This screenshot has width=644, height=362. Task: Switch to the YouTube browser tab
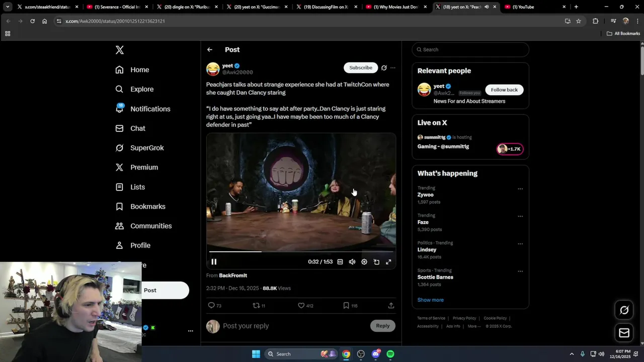tap(535, 7)
